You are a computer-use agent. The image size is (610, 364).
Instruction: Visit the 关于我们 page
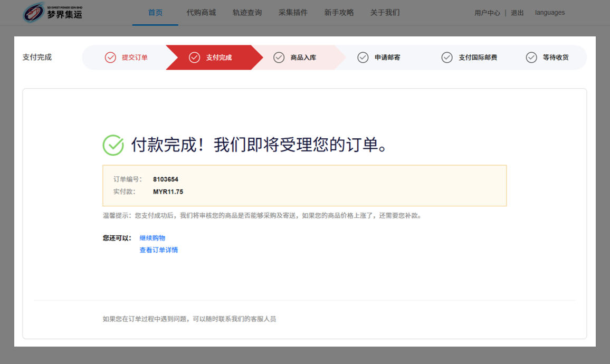(385, 13)
